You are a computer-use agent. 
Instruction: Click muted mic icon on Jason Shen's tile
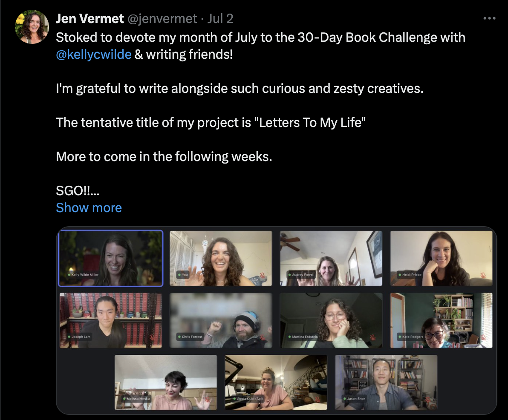tap(428, 400)
